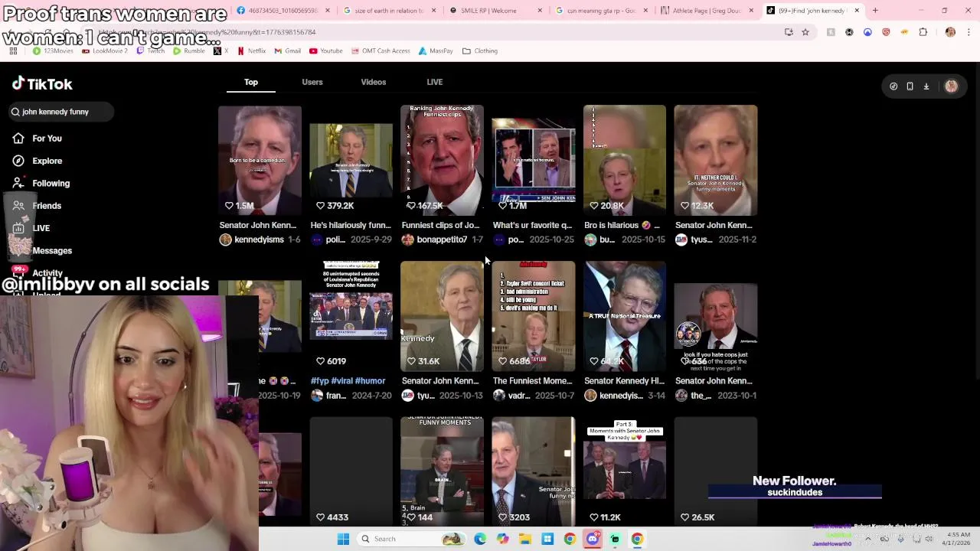This screenshot has height=551, width=980.
Task: Open the OMT Cash Access bookmark
Action: pos(381,51)
